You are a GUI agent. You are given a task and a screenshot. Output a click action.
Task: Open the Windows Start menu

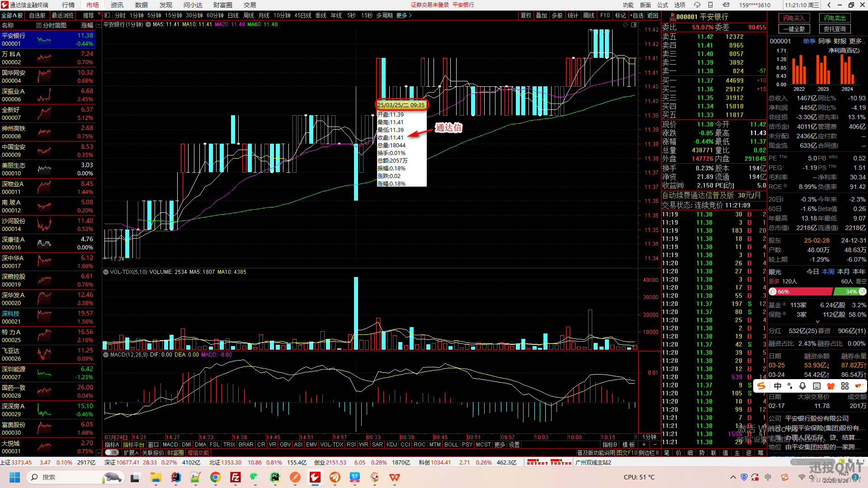point(15,477)
